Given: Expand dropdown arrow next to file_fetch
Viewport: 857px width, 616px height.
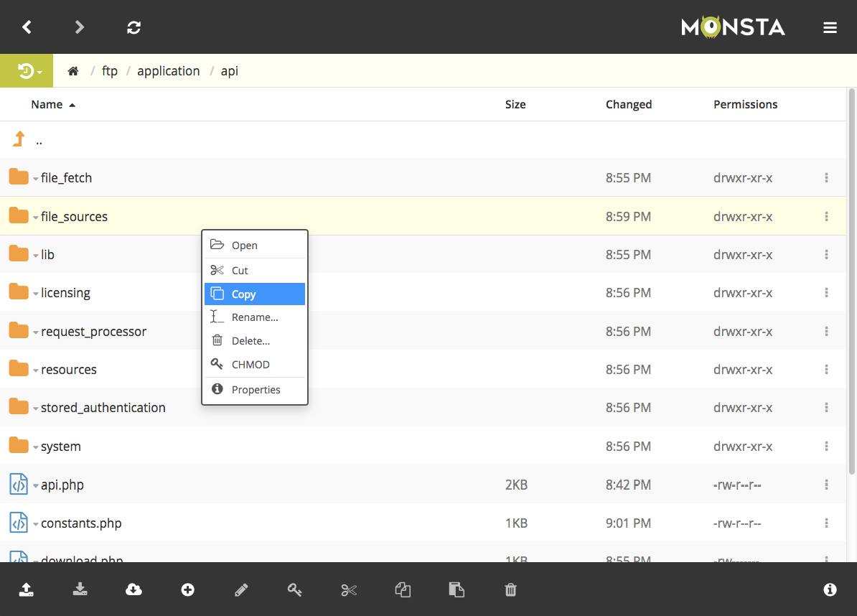Looking at the screenshot, I should click(35, 179).
